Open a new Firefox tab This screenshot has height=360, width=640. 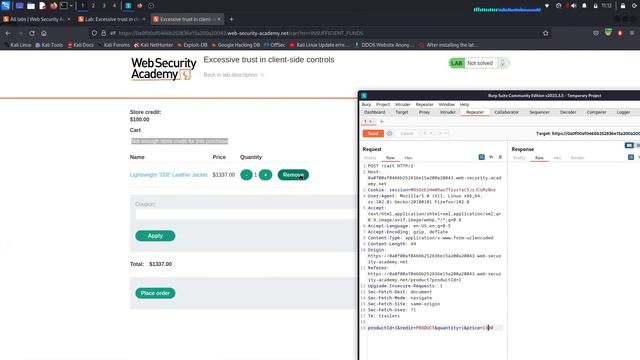coord(231,19)
